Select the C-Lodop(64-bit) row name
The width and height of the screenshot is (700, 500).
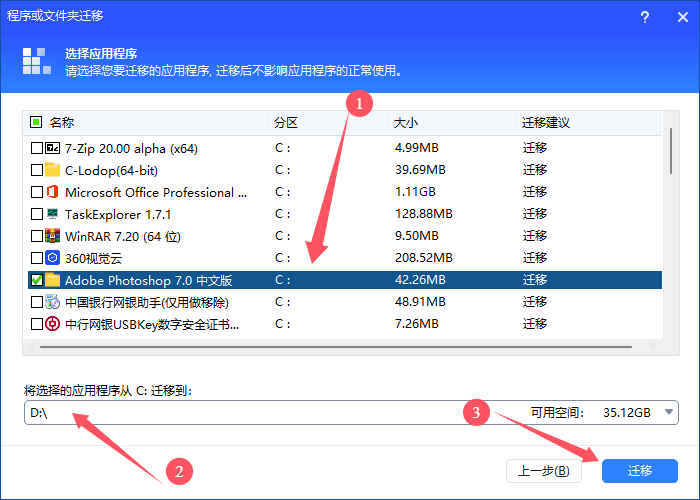111,170
